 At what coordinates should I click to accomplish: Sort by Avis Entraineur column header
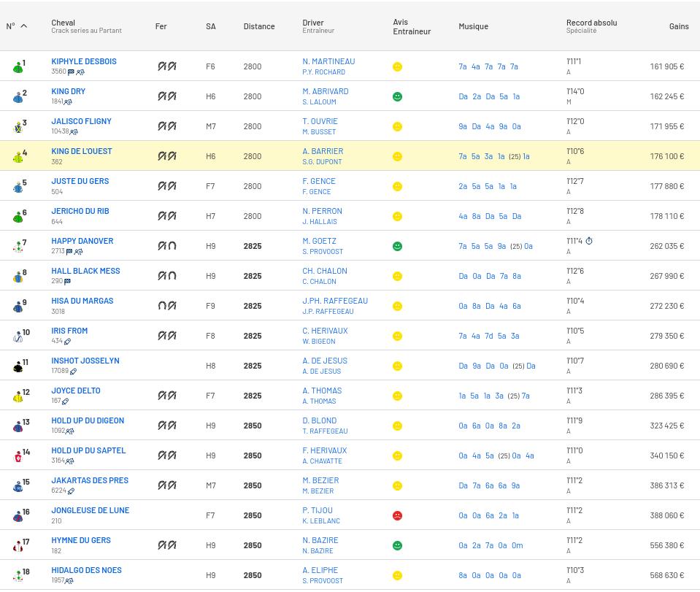pyautogui.click(x=412, y=27)
